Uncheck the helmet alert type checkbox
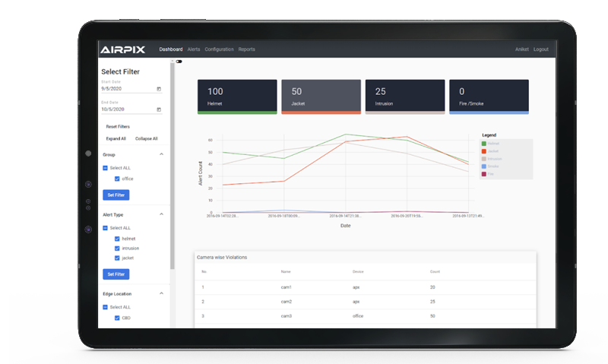Screen dimensions: 608x364 [x=117, y=239]
